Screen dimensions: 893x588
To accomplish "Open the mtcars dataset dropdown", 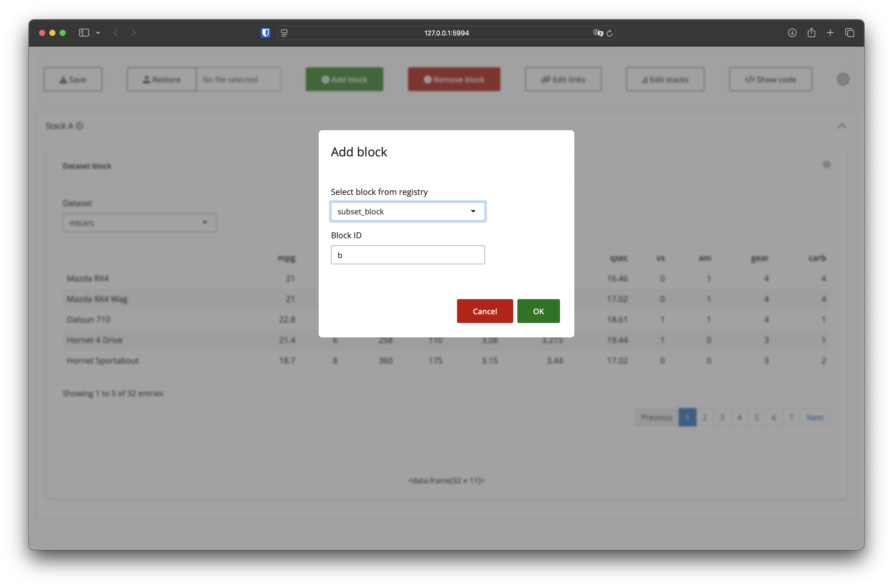I will click(x=140, y=223).
